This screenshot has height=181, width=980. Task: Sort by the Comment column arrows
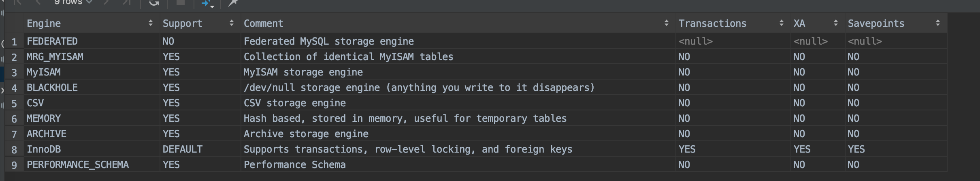(x=667, y=23)
